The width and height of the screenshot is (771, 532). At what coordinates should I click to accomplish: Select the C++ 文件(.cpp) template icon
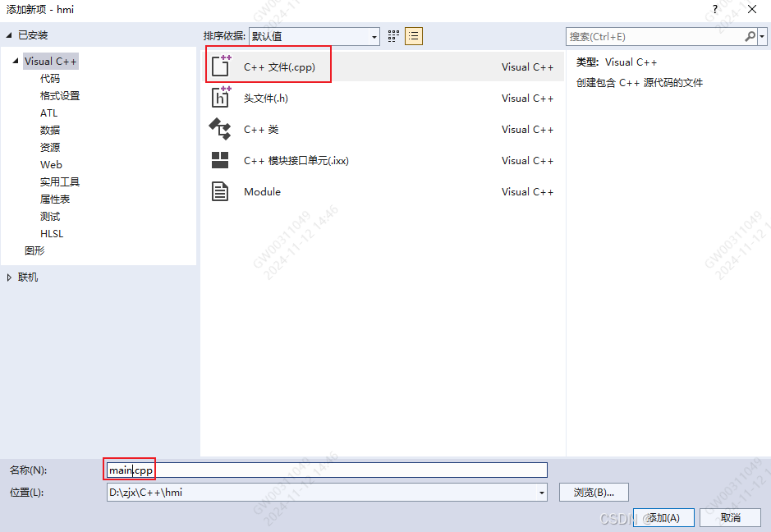tap(220, 66)
